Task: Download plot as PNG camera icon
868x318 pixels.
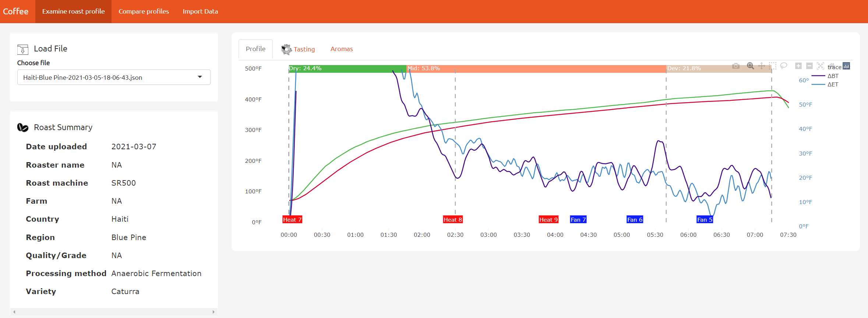Action: pos(735,66)
